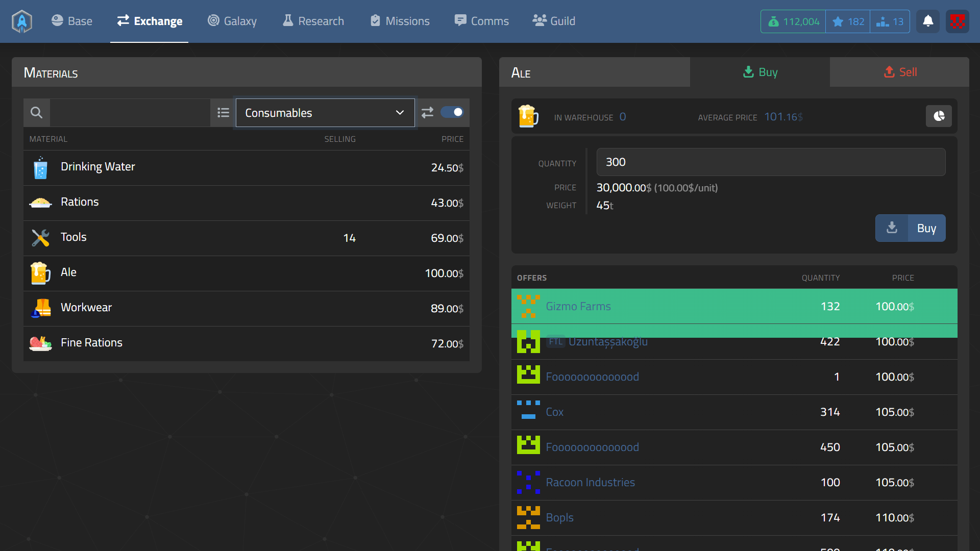Toggle the materials filter switch
This screenshot has width=980, height=551.
[x=452, y=112]
